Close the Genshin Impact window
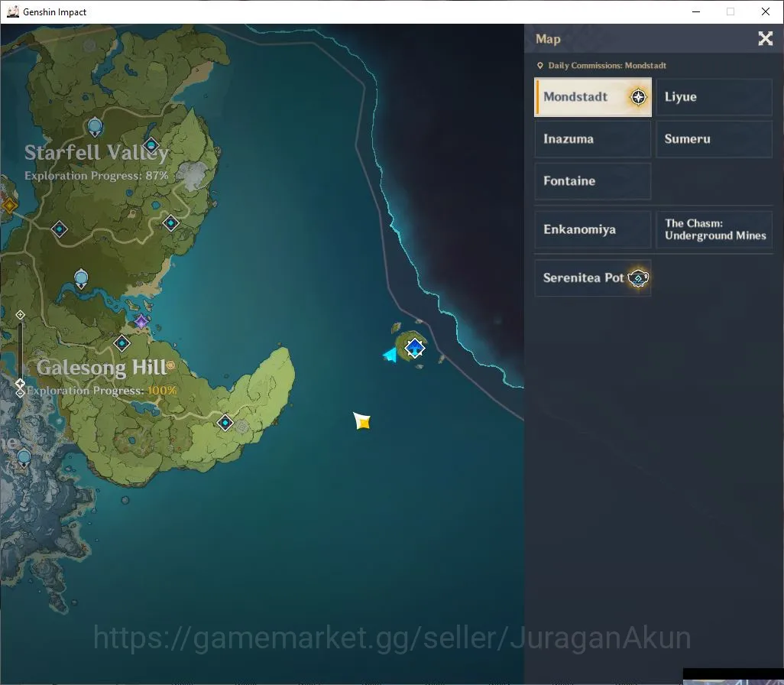784x685 pixels. (x=766, y=11)
